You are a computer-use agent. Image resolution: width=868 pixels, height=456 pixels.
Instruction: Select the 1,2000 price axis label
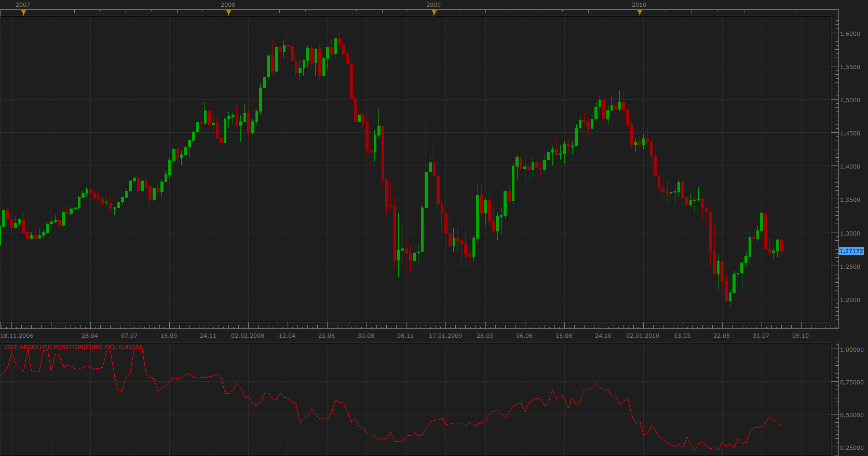click(850, 300)
